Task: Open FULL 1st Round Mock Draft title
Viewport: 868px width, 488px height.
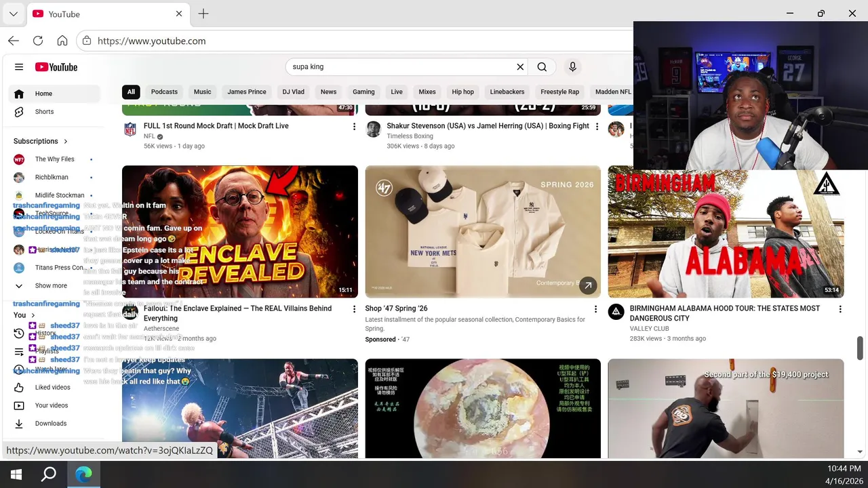Action: pyautogui.click(x=216, y=126)
